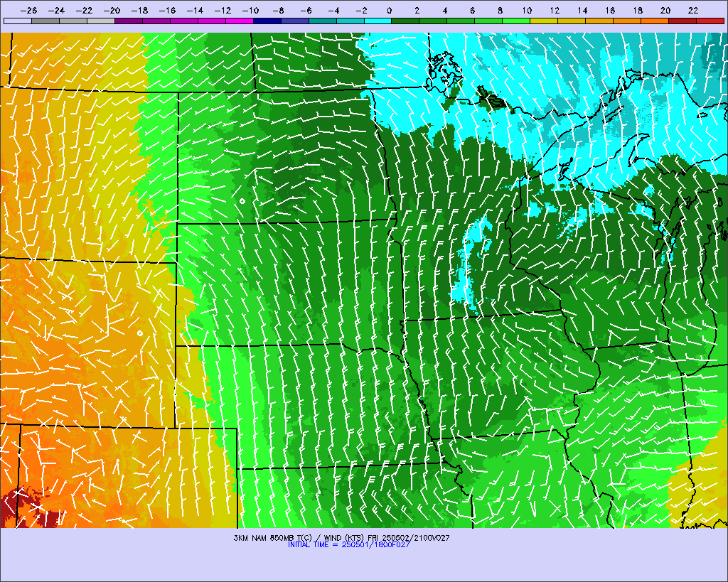Screen dimensions: 728x582
Task: Click the 0 scale label
Action: [x=389, y=10]
